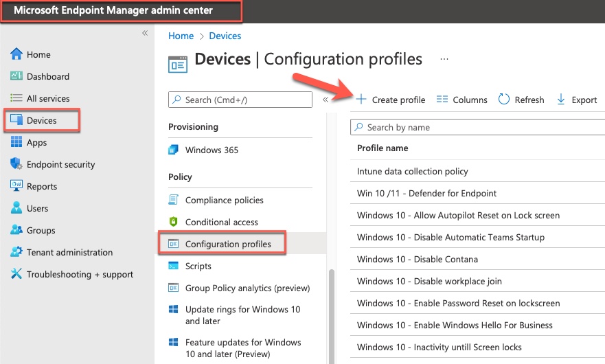Open Win 10 /11 - Defender for Endpoint

(x=426, y=194)
